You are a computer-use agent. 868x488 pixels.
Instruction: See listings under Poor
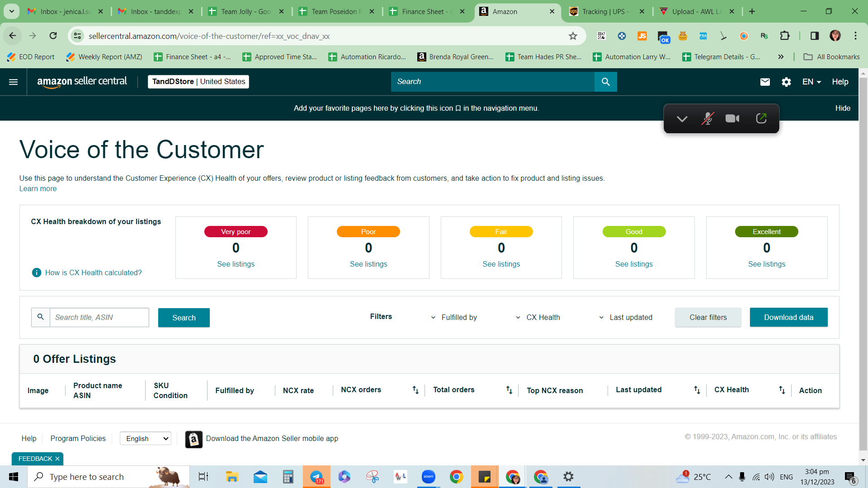click(x=368, y=264)
